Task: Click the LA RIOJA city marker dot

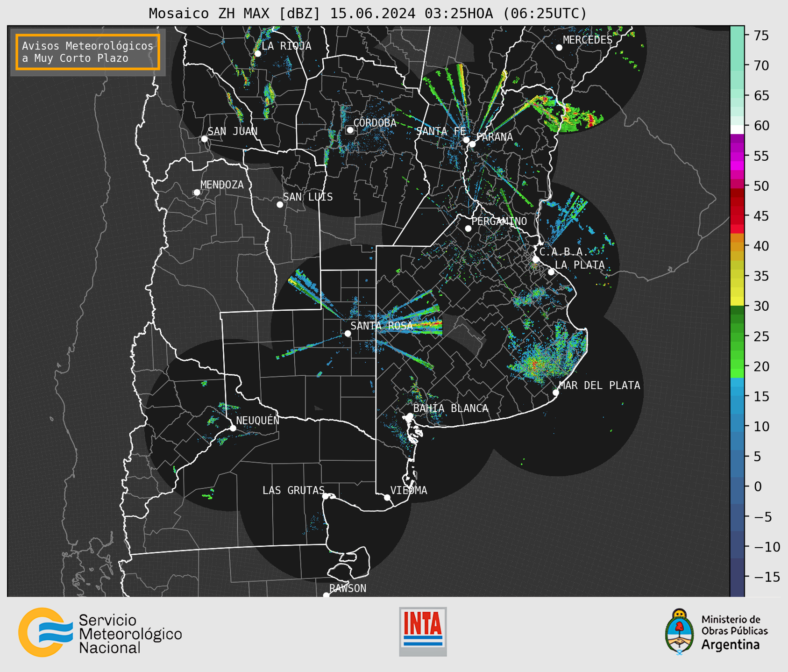Action: pyautogui.click(x=257, y=54)
